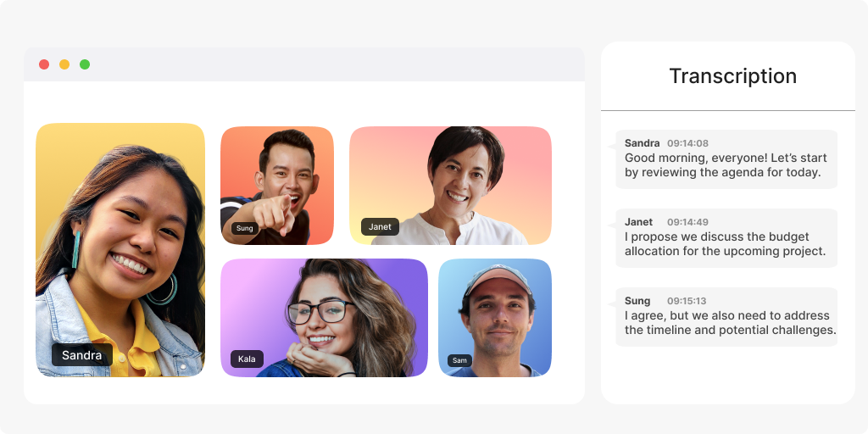This screenshot has width=868, height=434.
Task: Select Janet's video tile
Action: [450, 186]
